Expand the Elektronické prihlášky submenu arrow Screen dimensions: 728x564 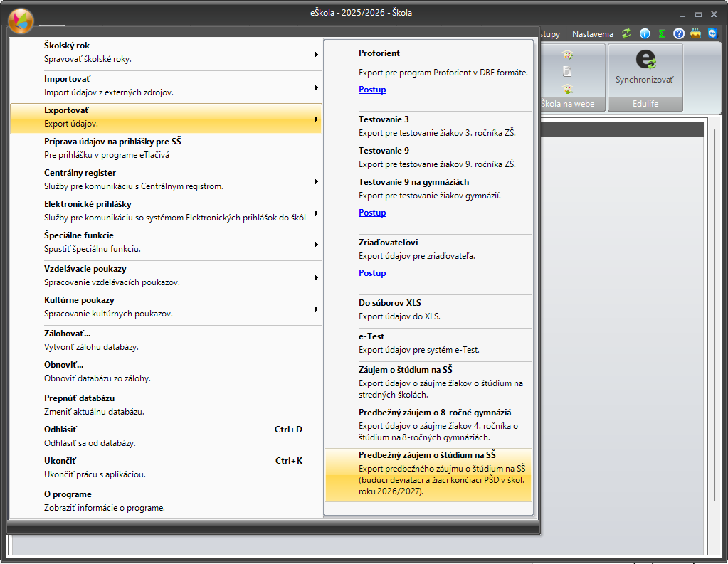click(316, 213)
